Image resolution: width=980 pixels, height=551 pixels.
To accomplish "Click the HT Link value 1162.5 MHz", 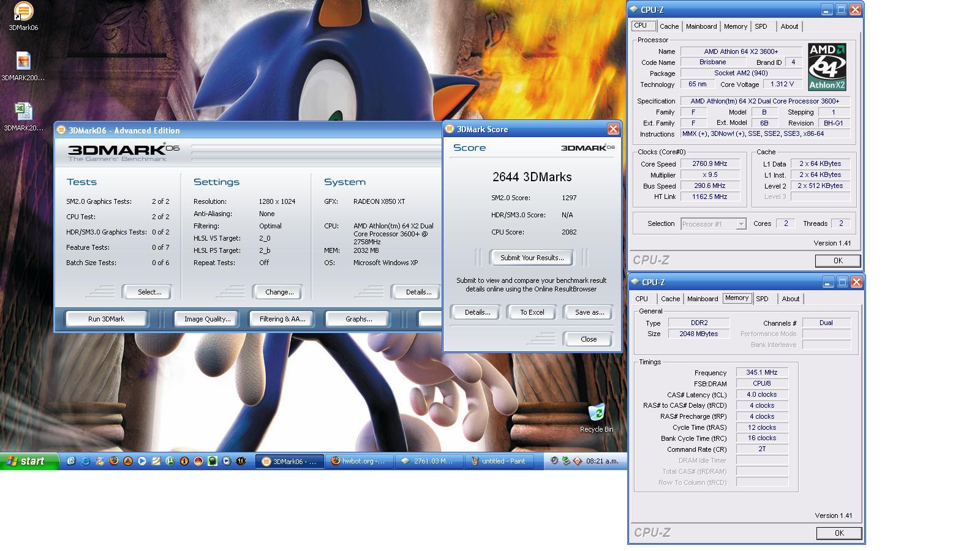I will click(x=709, y=197).
